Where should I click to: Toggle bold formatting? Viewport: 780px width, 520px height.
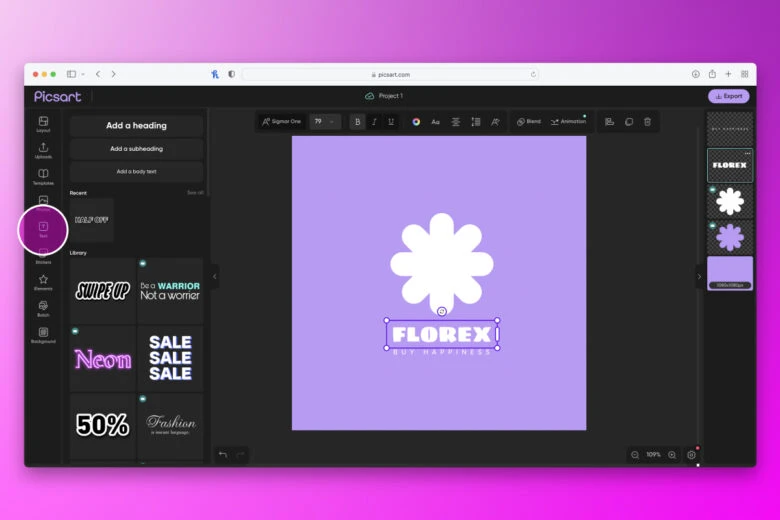point(357,122)
